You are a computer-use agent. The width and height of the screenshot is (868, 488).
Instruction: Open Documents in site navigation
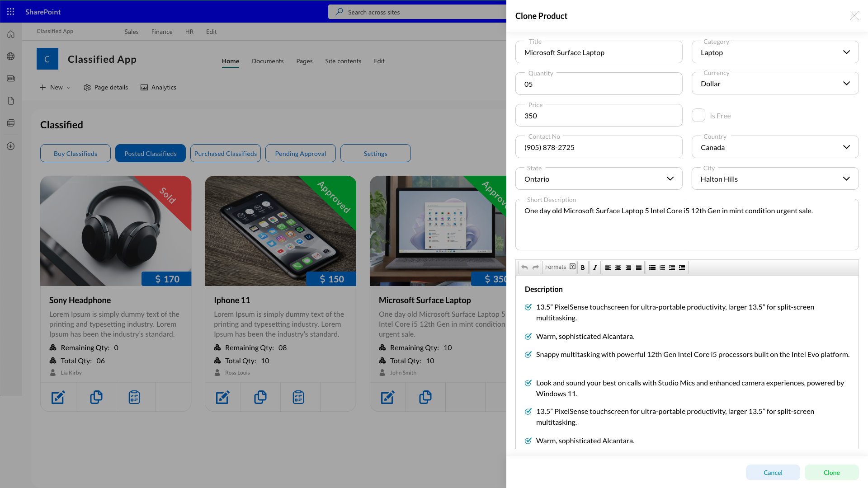pos(268,61)
